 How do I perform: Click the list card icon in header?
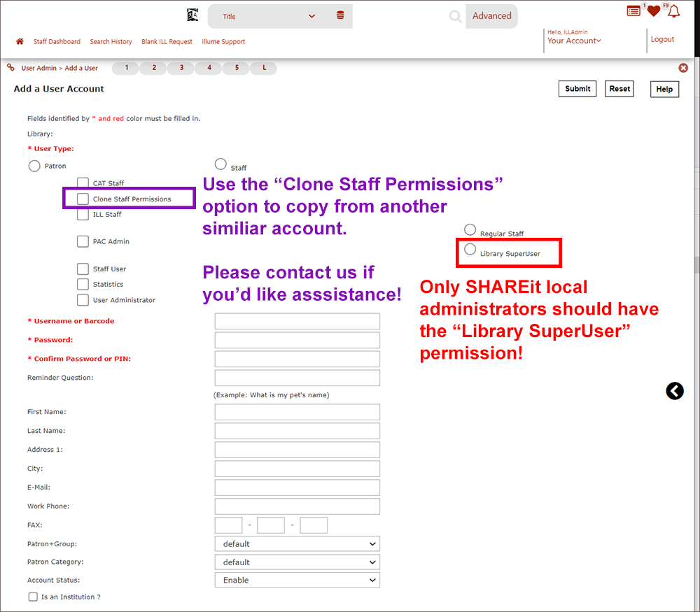click(x=633, y=11)
